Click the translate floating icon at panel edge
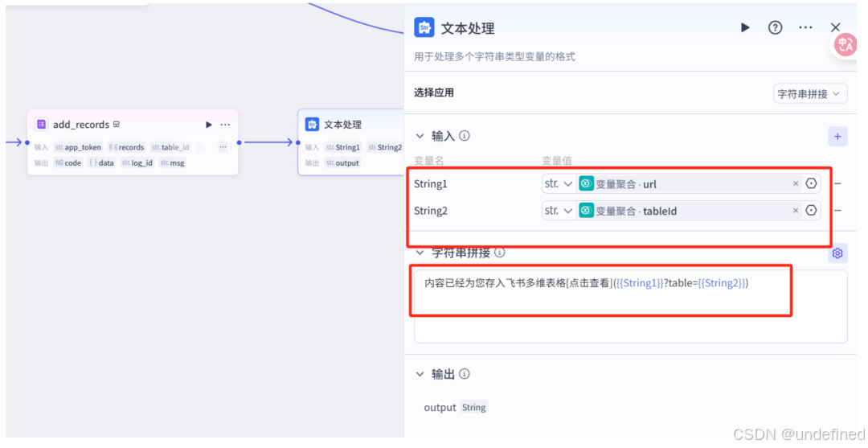Image resolution: width=868 pixels, height=448 pixels. point(845,44)
